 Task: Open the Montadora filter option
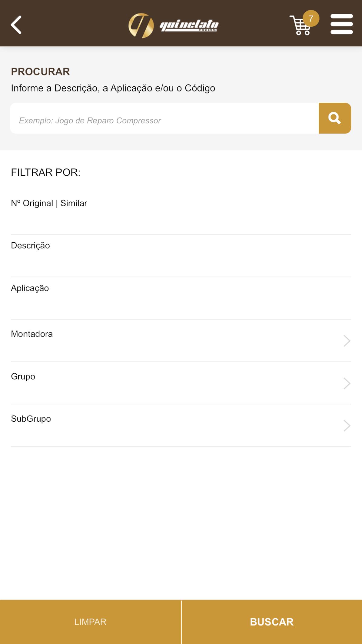click(181, 341)
